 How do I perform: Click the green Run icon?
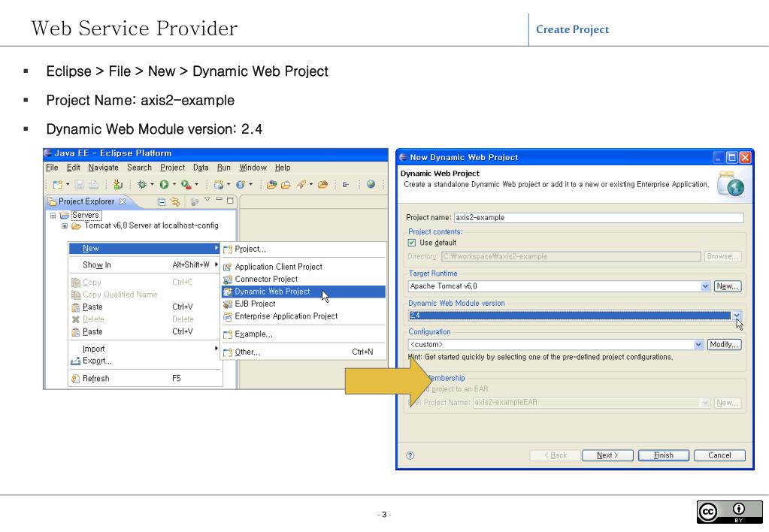(165, 184)
